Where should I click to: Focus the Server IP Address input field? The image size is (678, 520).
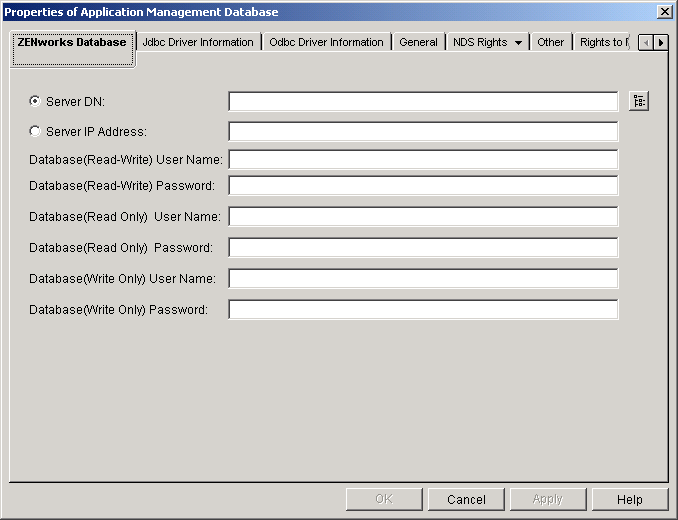(423, 131)
